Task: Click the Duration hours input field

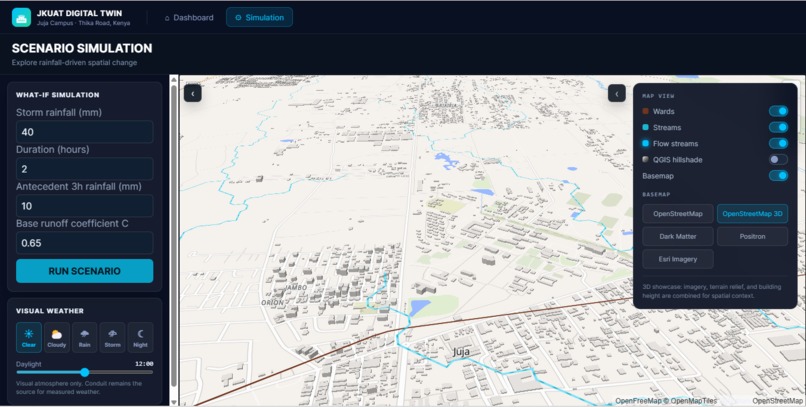Action: coord(85,169)
